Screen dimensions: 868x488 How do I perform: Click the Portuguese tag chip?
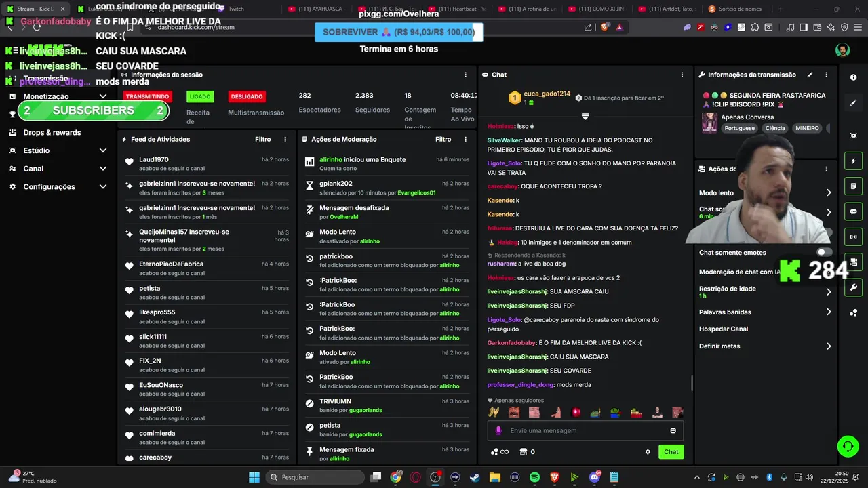[x=739, y=128]
